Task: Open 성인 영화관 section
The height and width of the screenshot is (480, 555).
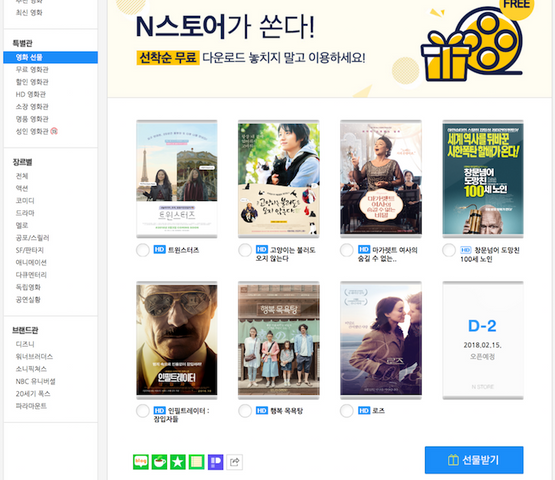Action: click(32, 132)
